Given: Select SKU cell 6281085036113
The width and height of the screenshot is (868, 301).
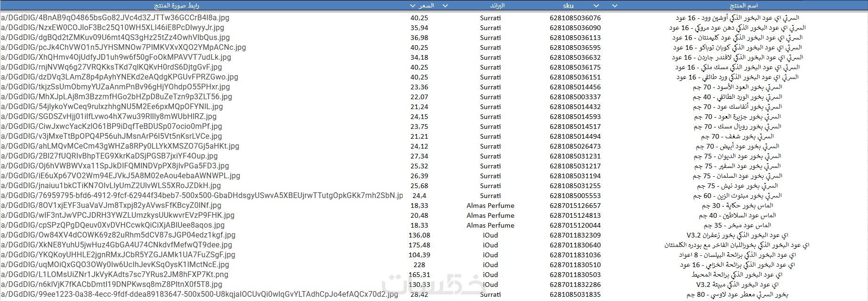Looking at the screenshot, I should tap(575, 38).
